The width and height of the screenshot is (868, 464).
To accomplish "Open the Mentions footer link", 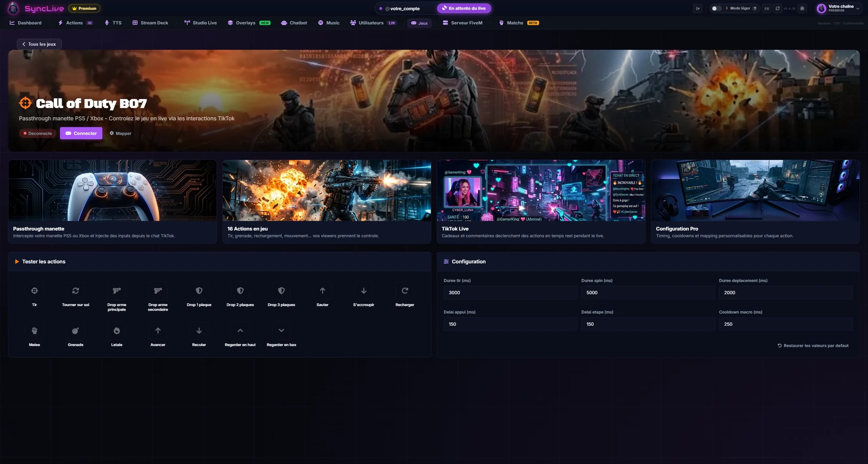I will tap(824, 23).
